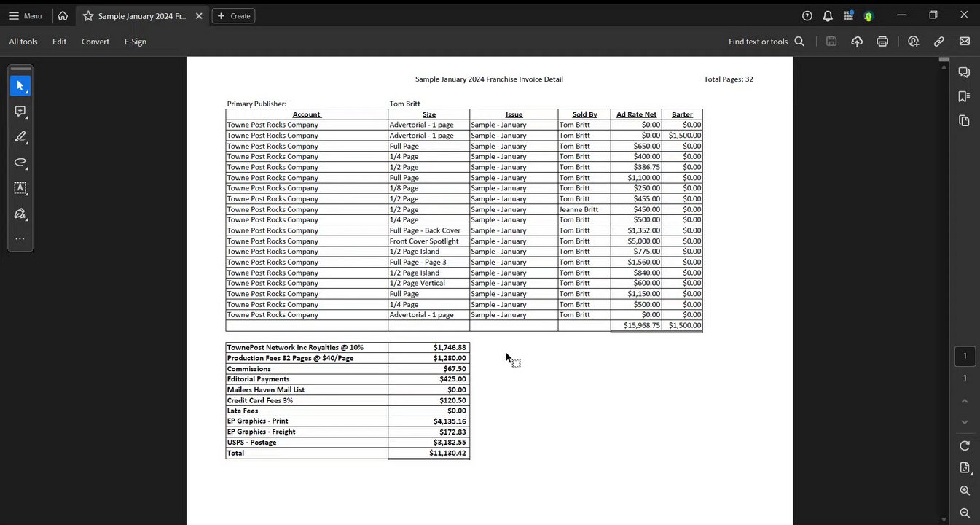Viewport: 980px width, 525px height.
Task: Pick the Select arrow tool
Action: (x=20, y=86)
